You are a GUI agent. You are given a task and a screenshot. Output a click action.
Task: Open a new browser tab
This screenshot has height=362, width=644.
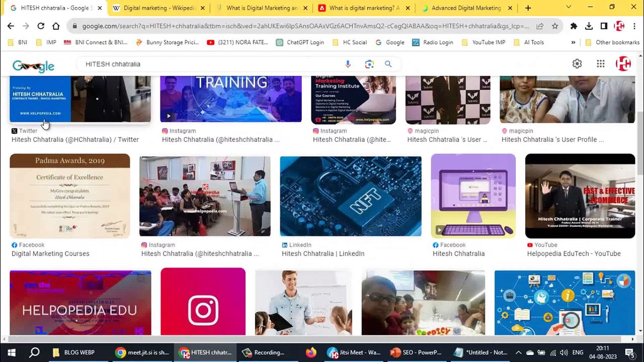(528, 8)
